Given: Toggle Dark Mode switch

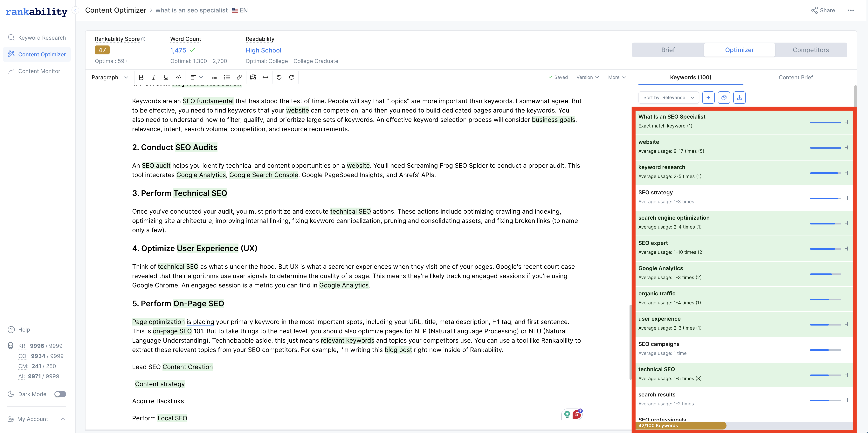Looking at the screenshot, I should 60,394.
